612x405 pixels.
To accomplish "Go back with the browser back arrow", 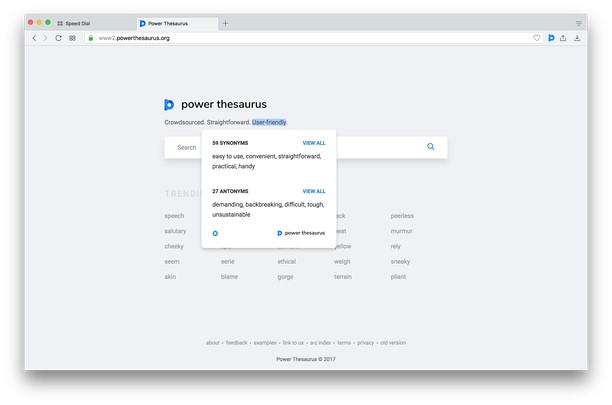I will tap(34, 38).
